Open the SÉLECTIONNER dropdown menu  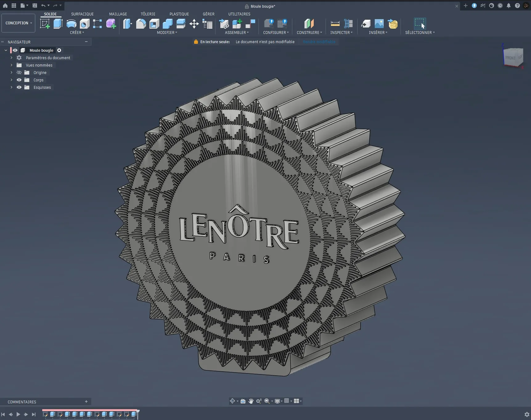click(x=420, y=32)
